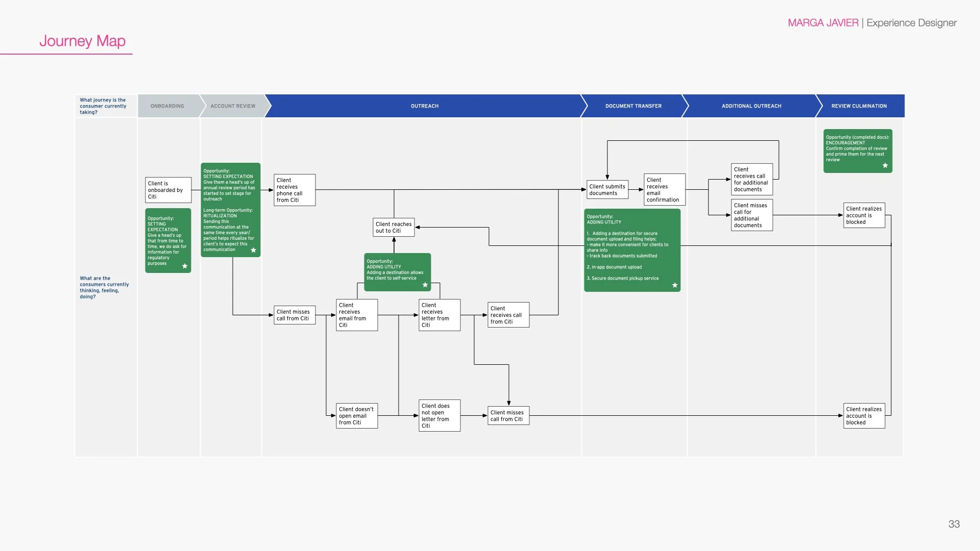Viewport: 980px width, 551px height.
Task: Click the Marga Javier name in header
Action: pos(823,23)
